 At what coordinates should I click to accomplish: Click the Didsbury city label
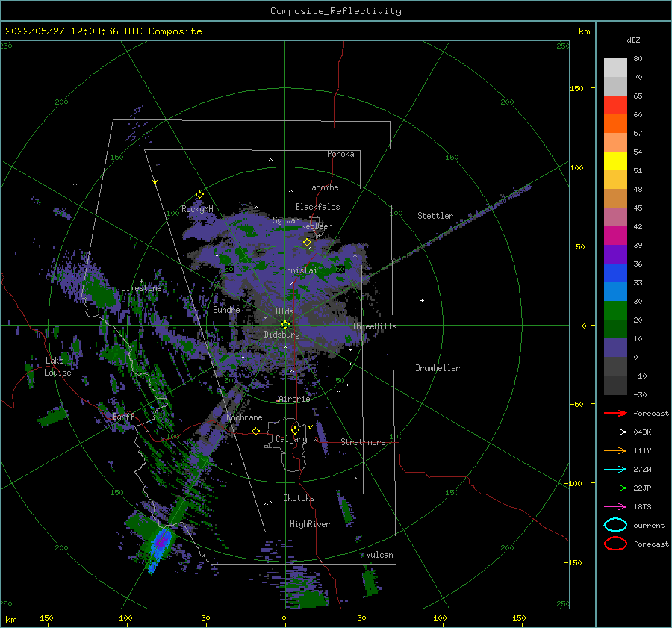tap(282, 335)
